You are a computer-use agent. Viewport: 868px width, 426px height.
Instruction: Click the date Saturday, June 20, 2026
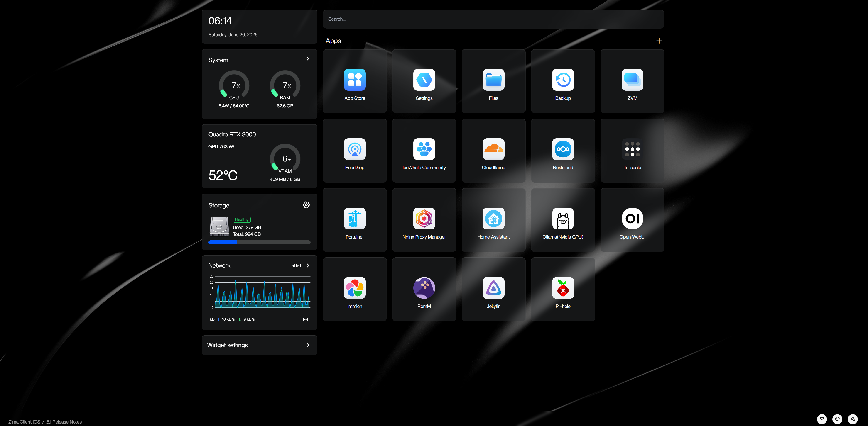click(x=233, y=34)
